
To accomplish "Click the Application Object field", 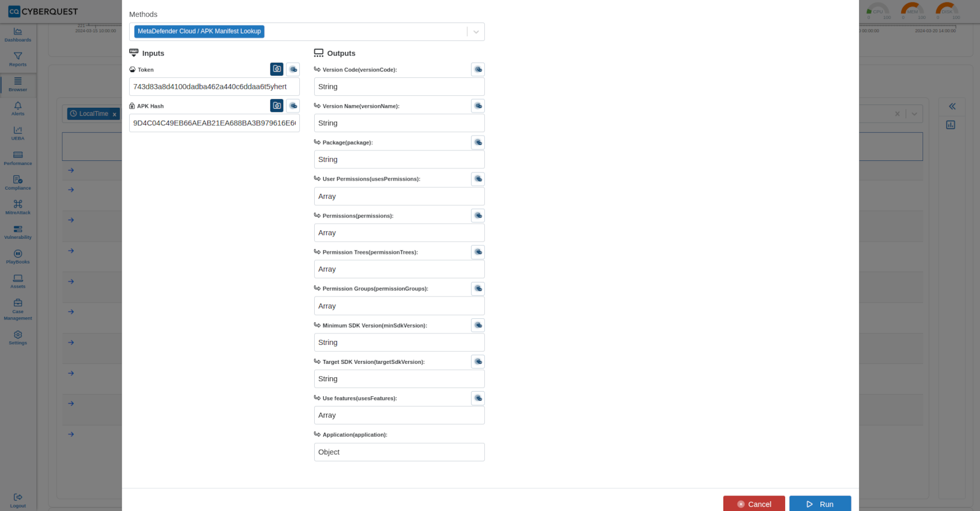I will pos(399,452).
